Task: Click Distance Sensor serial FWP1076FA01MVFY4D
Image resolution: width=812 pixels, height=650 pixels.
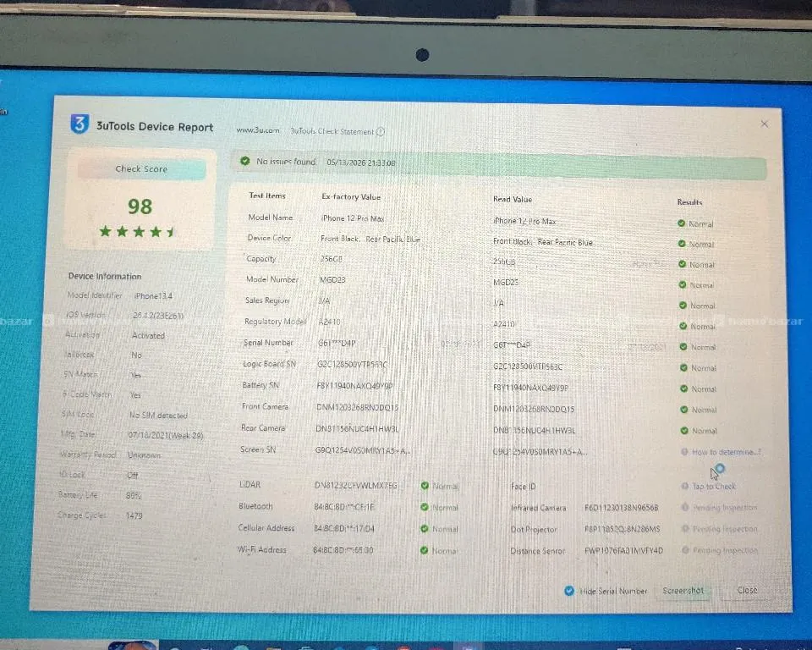Action: (623, 550)
